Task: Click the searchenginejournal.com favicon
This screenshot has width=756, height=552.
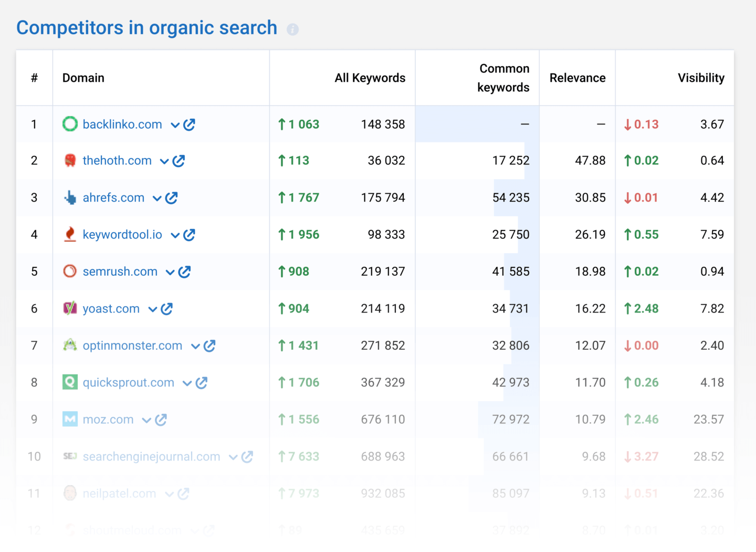Action: (70, 456)
